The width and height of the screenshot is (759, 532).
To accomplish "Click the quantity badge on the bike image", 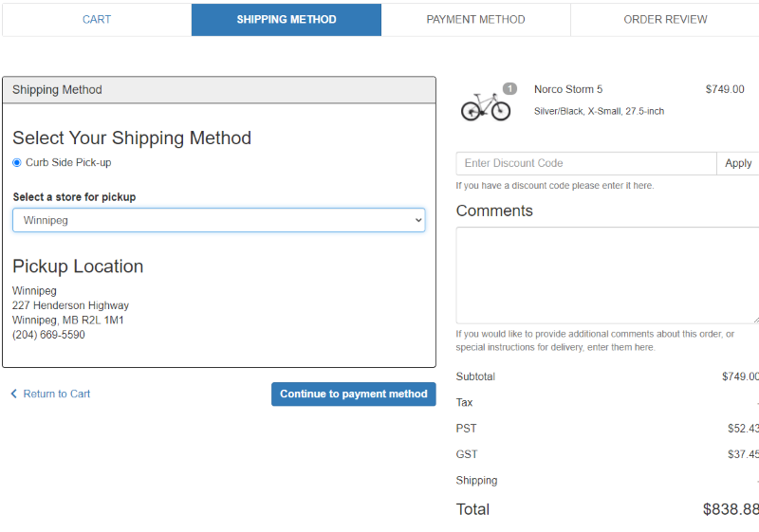I will click(509, 89).
